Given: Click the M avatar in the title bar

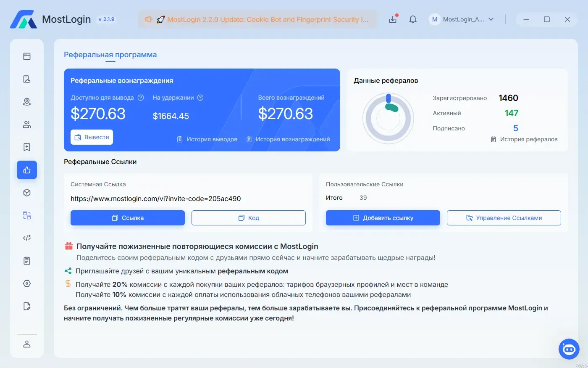Looking at the screenshot, I should click(435, 19).
